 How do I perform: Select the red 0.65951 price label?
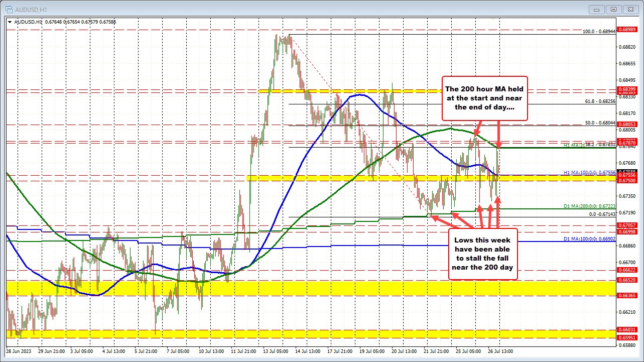(628, 337)
